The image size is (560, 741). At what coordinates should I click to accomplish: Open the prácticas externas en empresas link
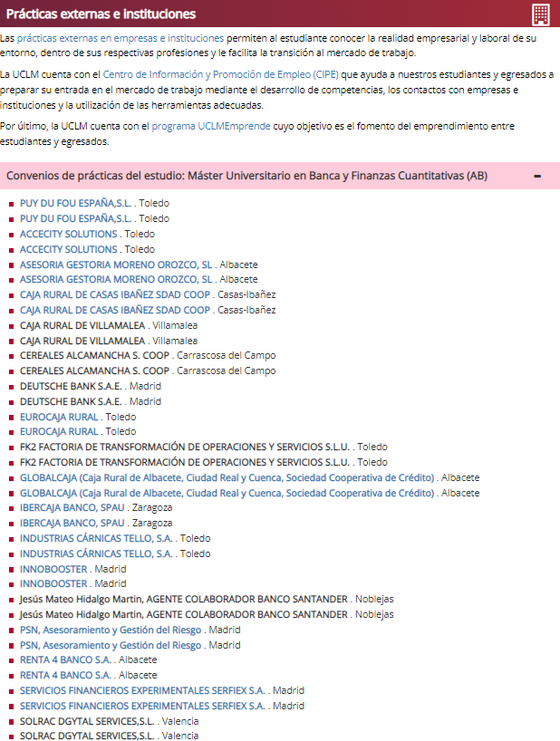pyautogui.click(x=121, y=38)
